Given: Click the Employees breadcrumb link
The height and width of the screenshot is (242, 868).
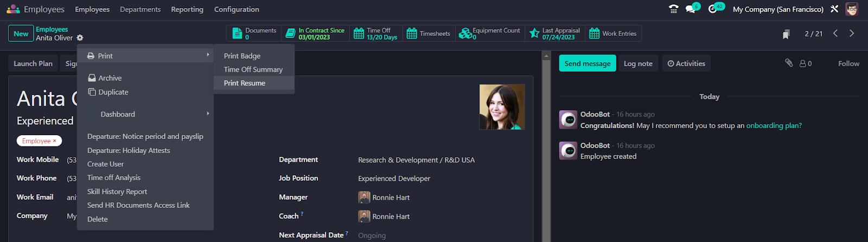Looking at the screenshot, I should pos(52,29).
